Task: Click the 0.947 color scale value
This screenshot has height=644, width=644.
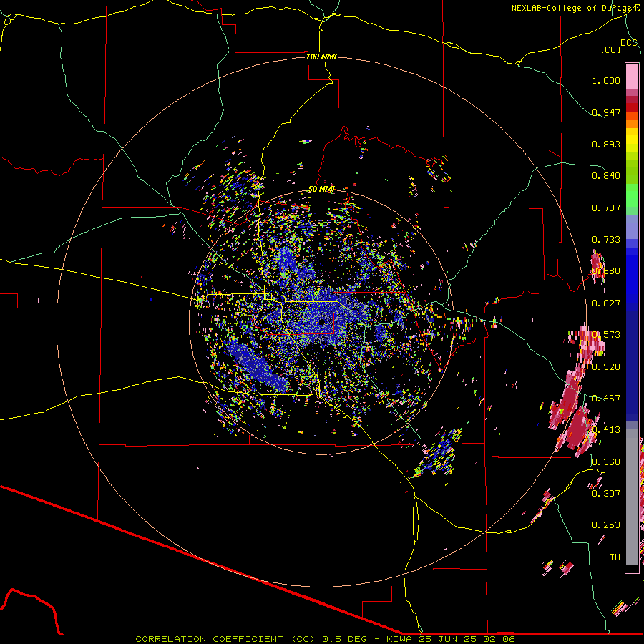Action: point(606,112)
